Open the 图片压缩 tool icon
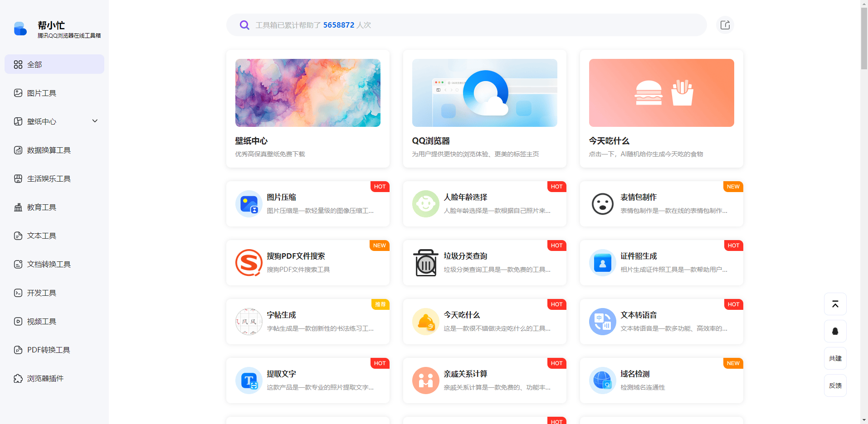The height and width of the screenshot is (424, 868). tap(249, 204)
